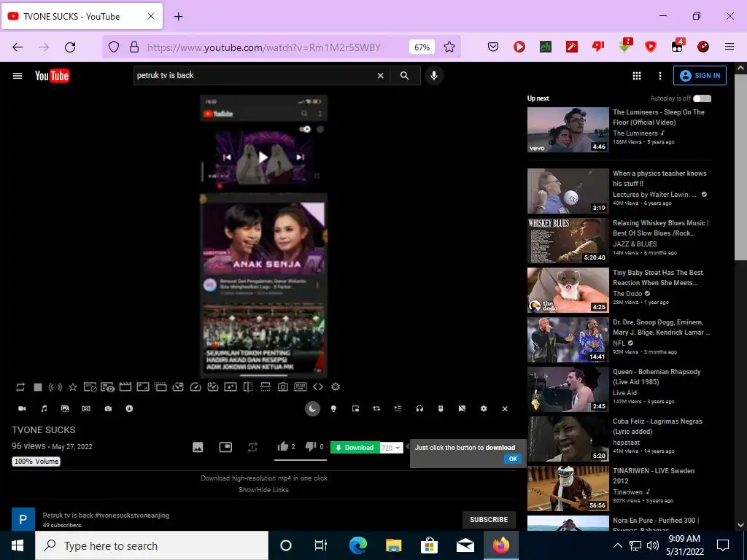Viewport: 747px width, 560px height.
Task: Click the picture-in-picture icon under the video
Action: pyautogui.click(x=225, y=447)
